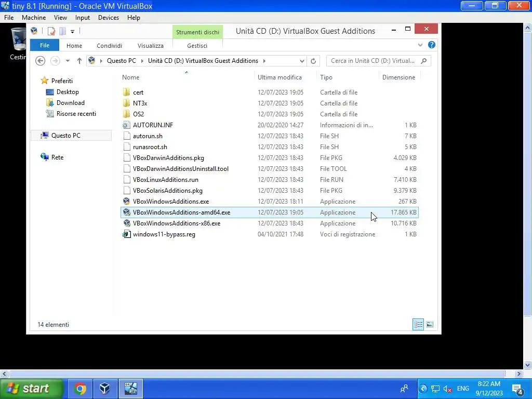Viewport: 532px width, 399px height.
Task: Open the Condividi ribbon tab
Action: pyautogui.click(x=109, y=46)
